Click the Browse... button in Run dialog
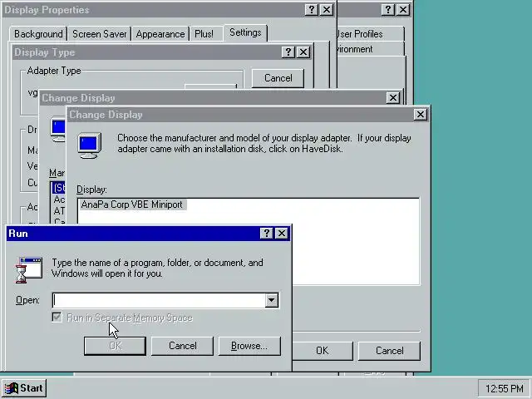 point(249,346)
